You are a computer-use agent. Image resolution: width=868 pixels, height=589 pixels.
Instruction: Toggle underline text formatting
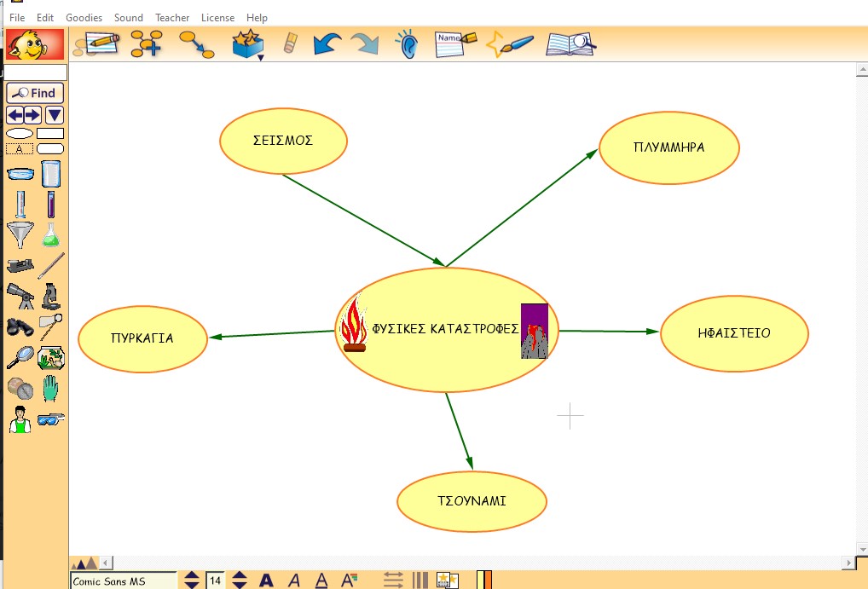tap(321, 580)
